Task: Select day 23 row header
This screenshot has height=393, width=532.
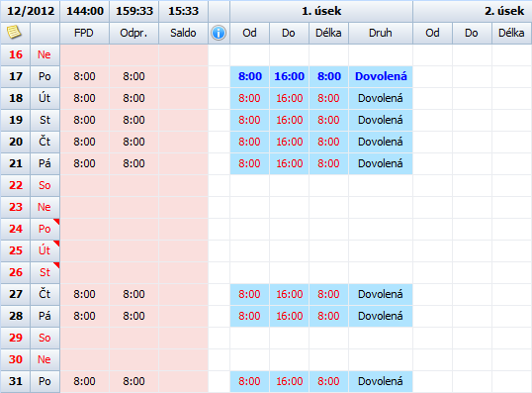Action: 16,207
